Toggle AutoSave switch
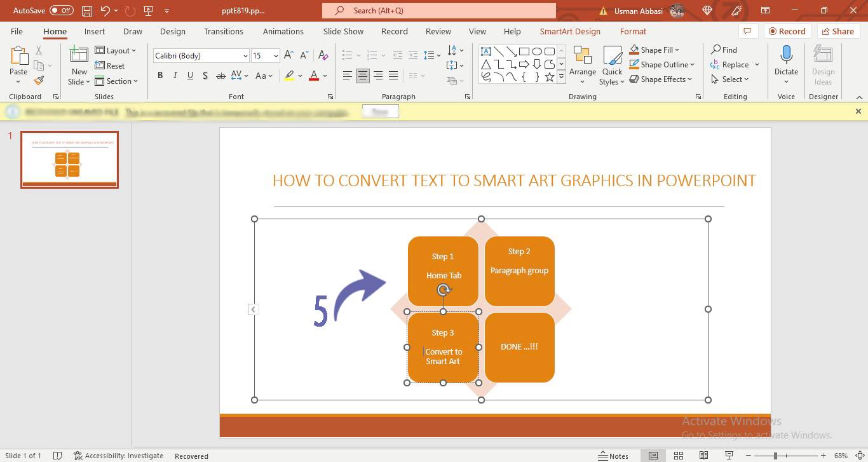The image size is (868, 462). click(x=62, y=11)
